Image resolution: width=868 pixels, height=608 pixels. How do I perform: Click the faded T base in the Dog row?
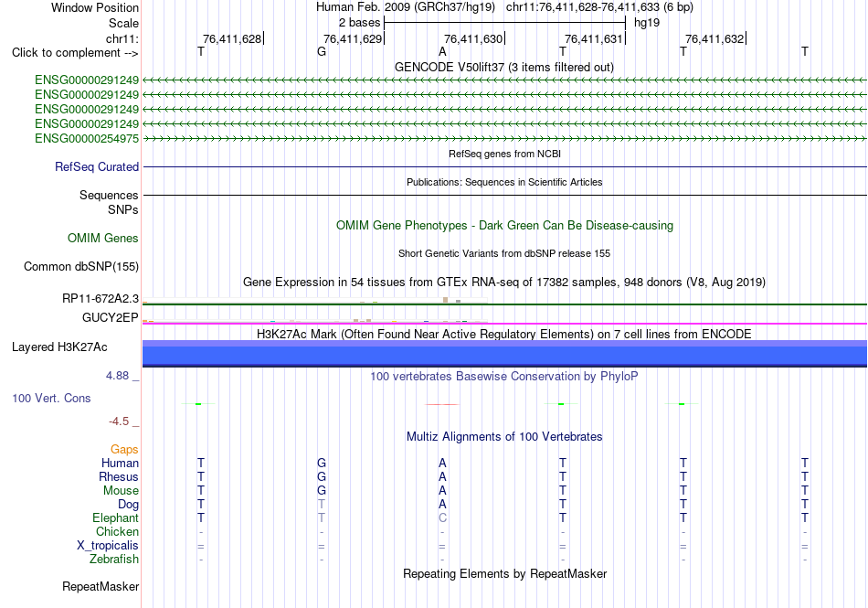tap(322, 505)
